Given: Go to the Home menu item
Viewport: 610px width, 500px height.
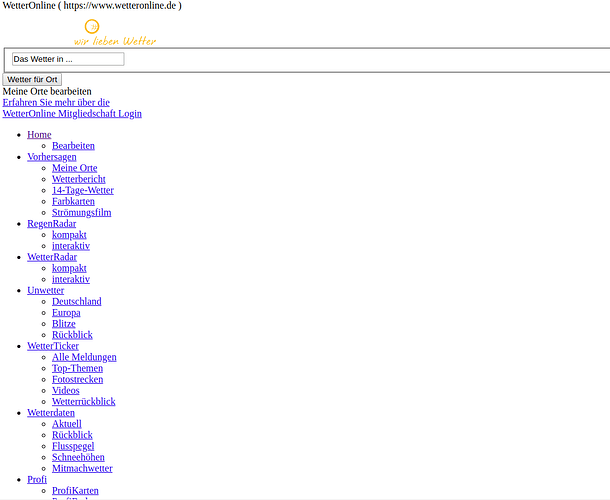Looking at the screenshot, I should click(39, 135).
